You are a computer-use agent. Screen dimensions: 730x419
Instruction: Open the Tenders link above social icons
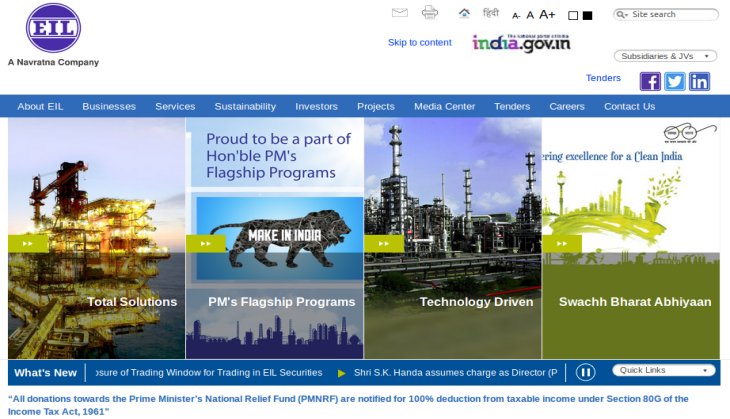(x=603, y=78)
